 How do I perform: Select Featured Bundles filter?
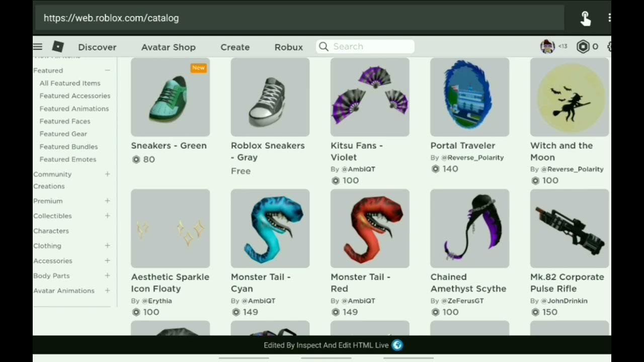click(68, 147)
